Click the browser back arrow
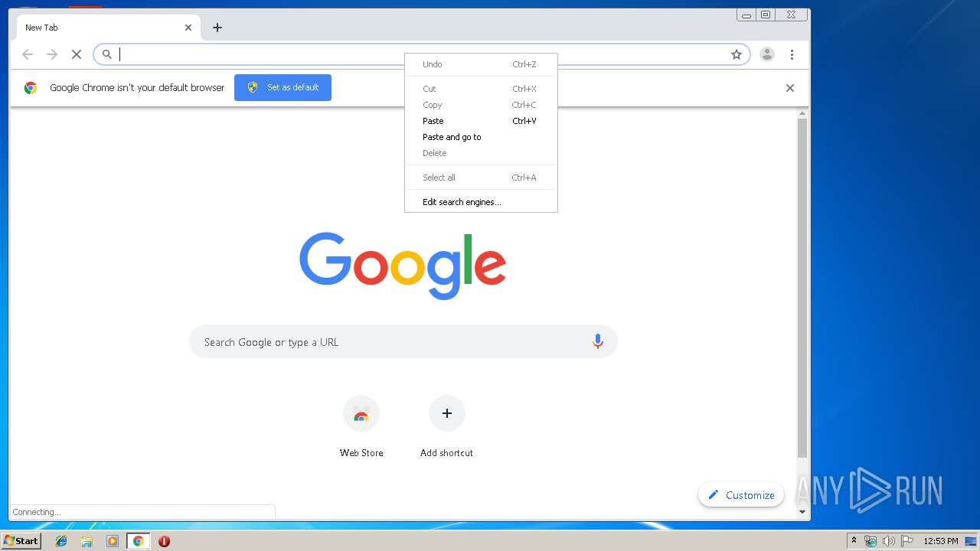 click(28, 54)
